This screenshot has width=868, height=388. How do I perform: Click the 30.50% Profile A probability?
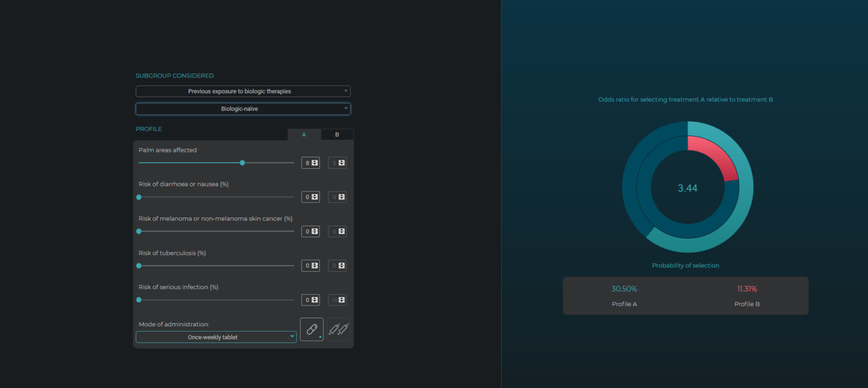624,289
